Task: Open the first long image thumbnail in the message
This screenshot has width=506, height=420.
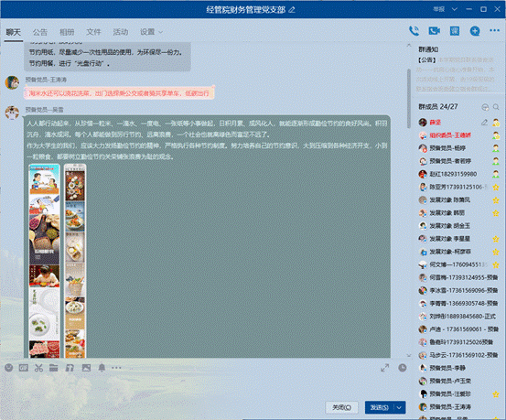Action: [45, 261]
